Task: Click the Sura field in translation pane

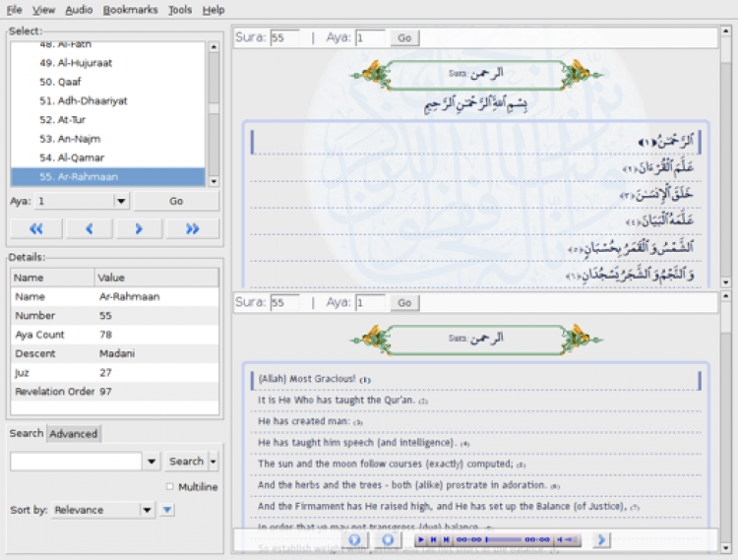Action: pos(284,302)
